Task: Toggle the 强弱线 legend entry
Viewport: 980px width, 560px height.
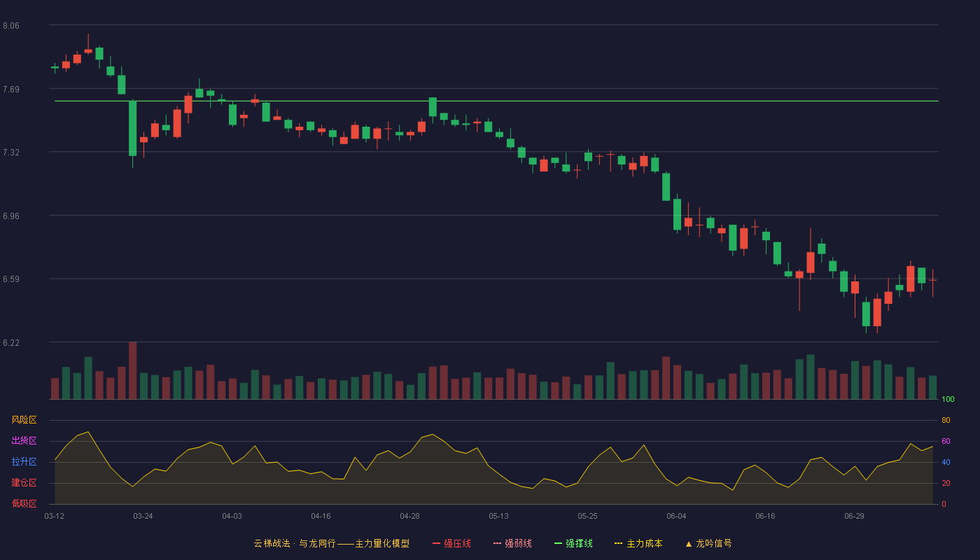Action: (x=512, y=543)
